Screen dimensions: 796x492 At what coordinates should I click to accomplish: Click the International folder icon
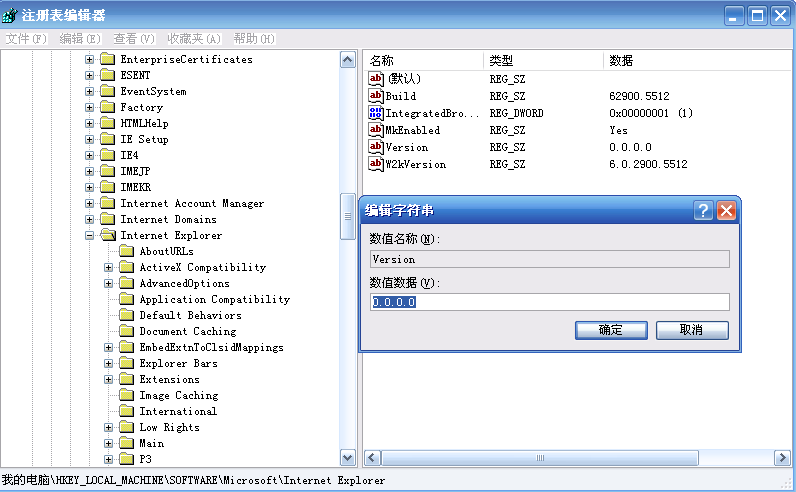[x=126, y=411]
